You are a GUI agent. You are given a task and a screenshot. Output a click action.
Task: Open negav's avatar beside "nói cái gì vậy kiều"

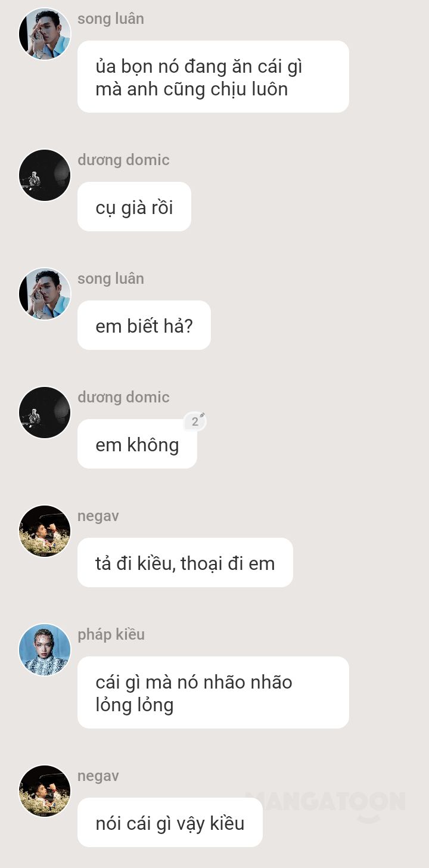45,791
